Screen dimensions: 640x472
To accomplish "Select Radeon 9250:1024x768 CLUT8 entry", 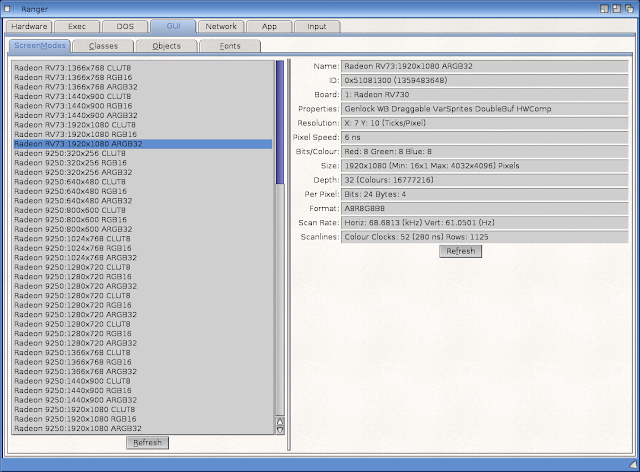I will coord(143,238).
